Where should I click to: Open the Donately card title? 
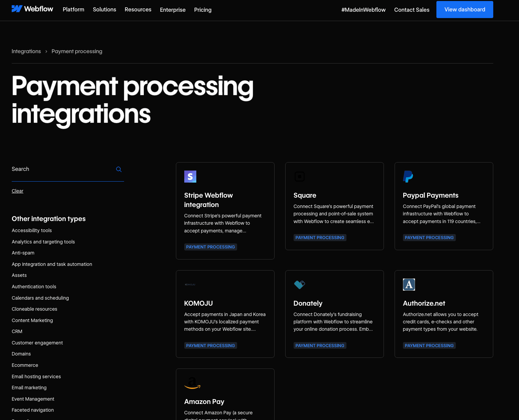pos(308,303)
